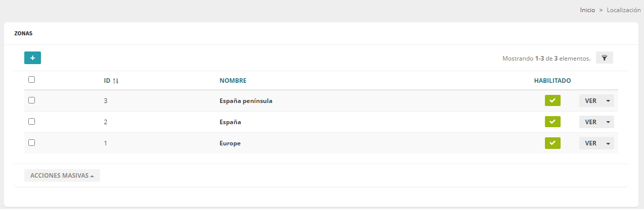Mark the checkbox for España row
This screenshot has width=644, height=209.
pos(31,122)
